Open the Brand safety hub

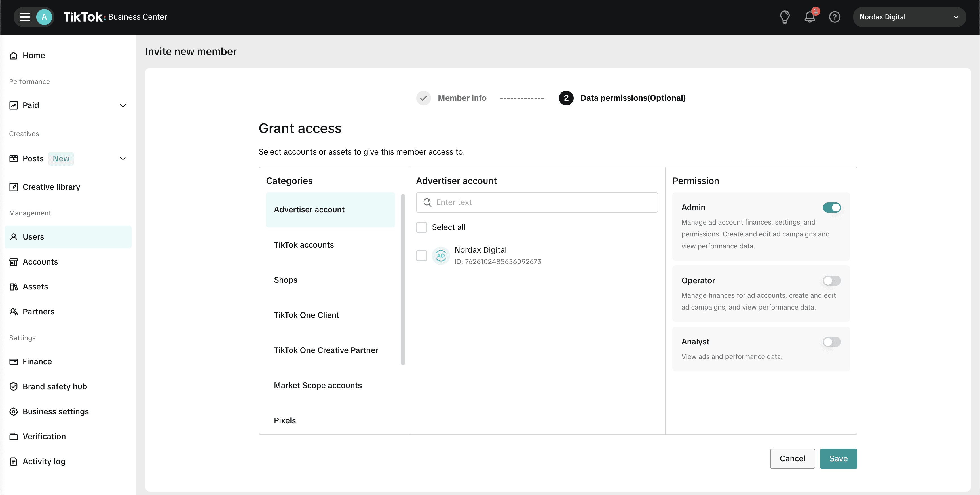point(55,386)
